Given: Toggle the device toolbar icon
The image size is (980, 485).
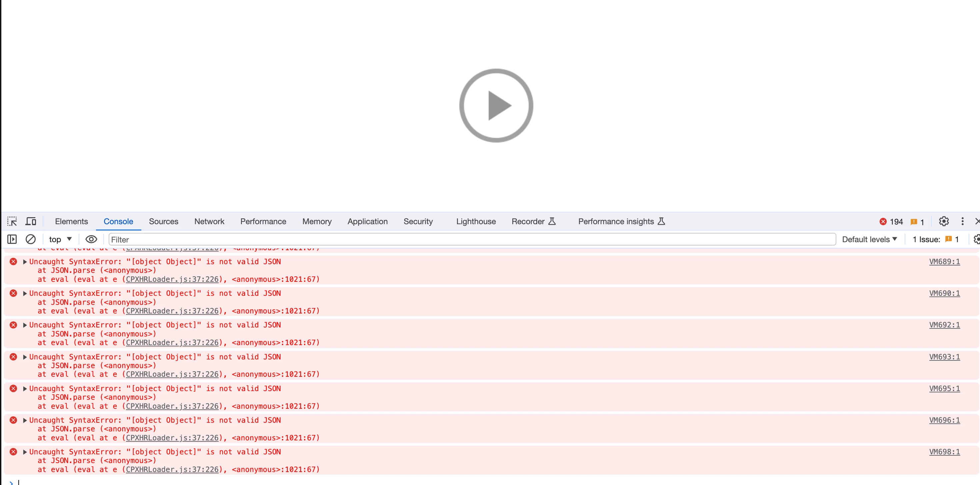Looking at the screenshot, I should (x=31, y=221).
